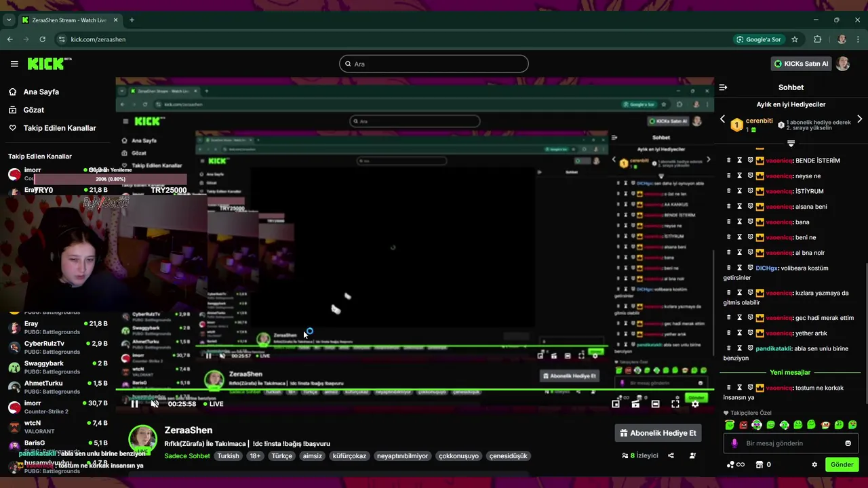Ban user on 'alsana beni' message
The width and height of the screenshot is (868, 488).
click(750, 207)
